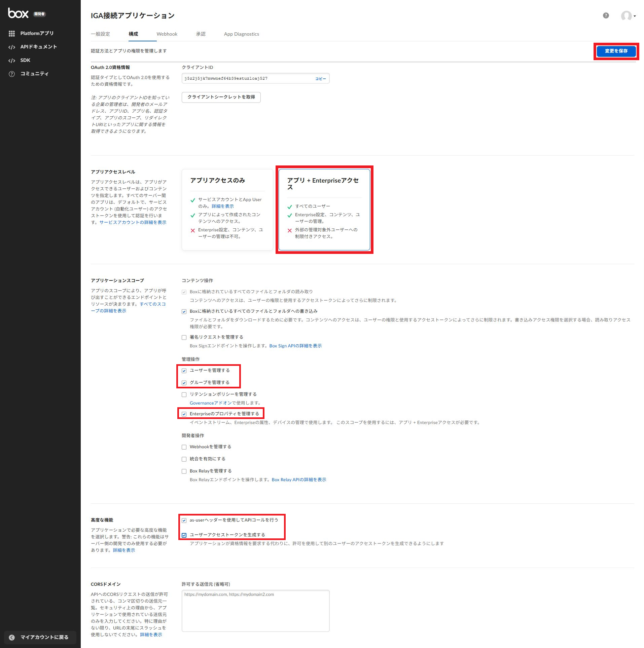Screen dimensions: 644x648
Task: Open the help question mark icon
Action: click(x=606, y=15)
